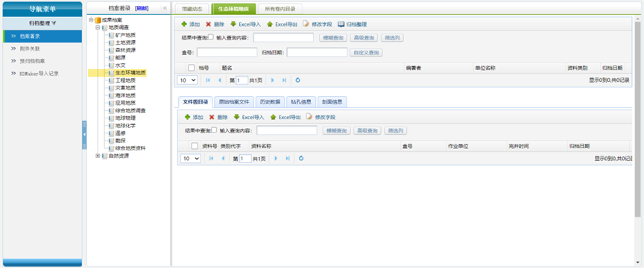Screen dimensions: 644x268
Task: Open 修改字段 in the 文件级目录 toolbar
Action: [x=321, y=117]
